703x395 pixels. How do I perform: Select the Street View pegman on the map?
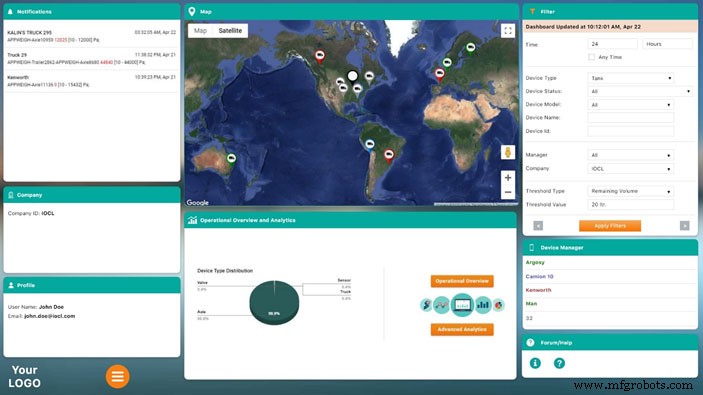[x=508, y=152]
